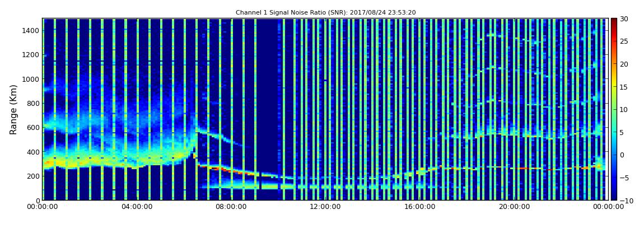This screenshot has width=644, height=228.
Task: Click the SNR colorbar gradient strip
Action: 614,109
